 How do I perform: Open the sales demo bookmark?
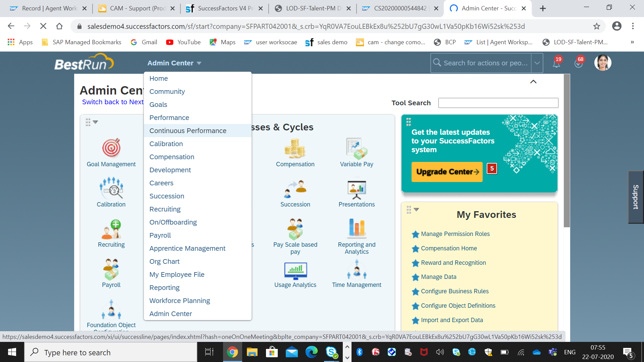coord(326,42)
